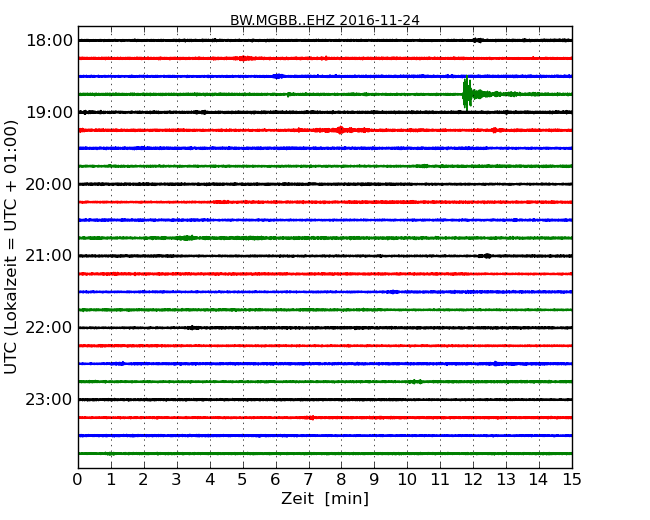Select the 20:00 time axis label
Viewport: 650px width, 520px height.
coord(49,184)
